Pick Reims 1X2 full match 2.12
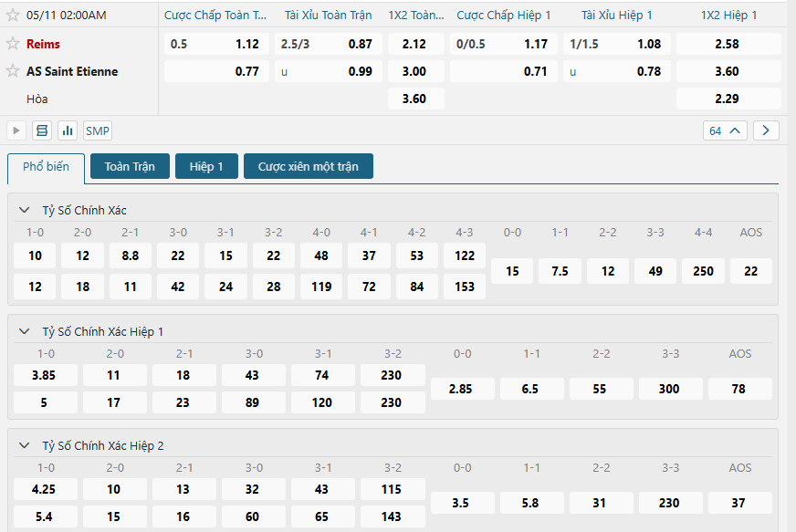The width and height of the screenshot is (796, 532). click(x=415, y=44)
